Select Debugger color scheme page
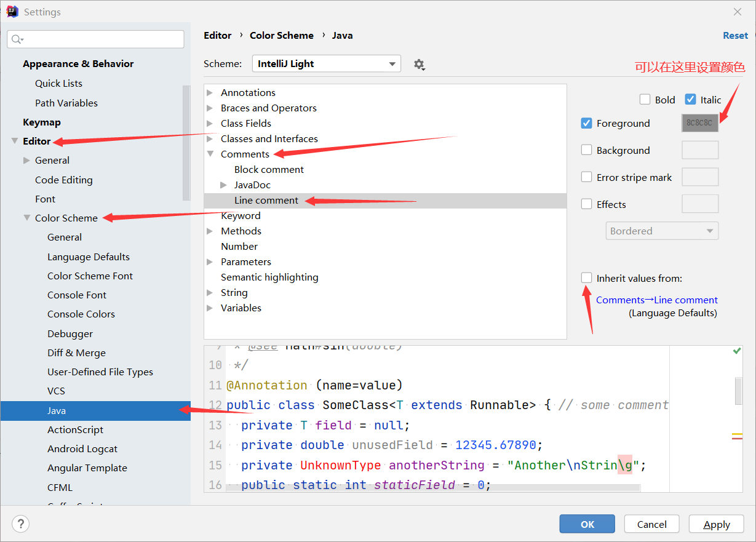756x542 pixels. pos(70,333)
